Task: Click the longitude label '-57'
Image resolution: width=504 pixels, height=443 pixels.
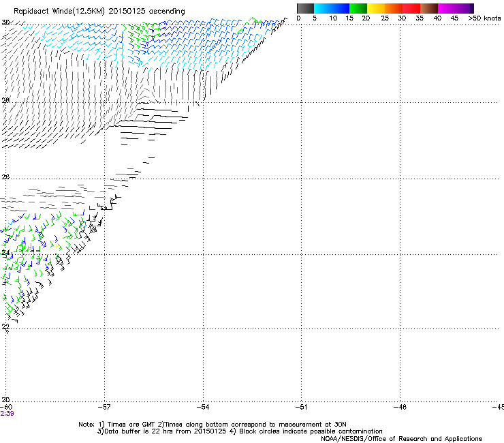Action: tap(104, 407)
